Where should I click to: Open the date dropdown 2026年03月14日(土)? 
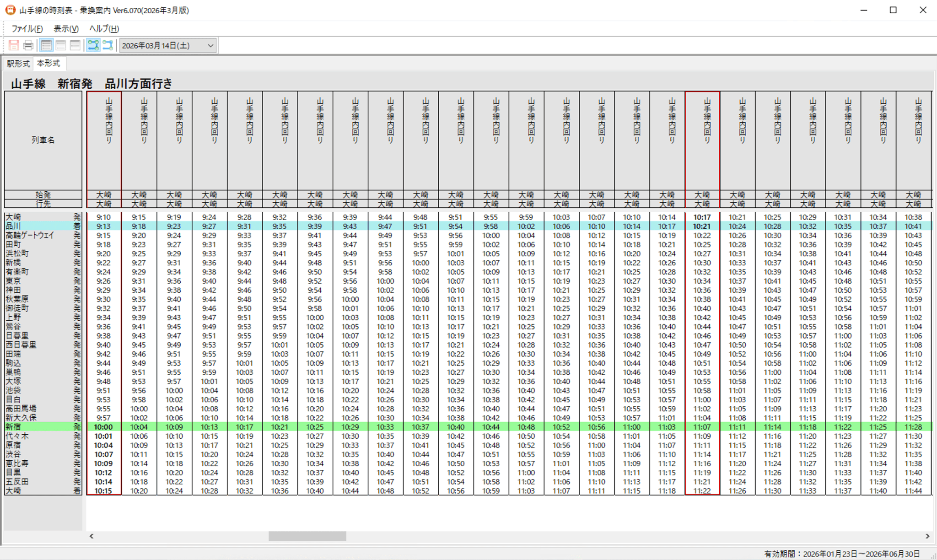click(167, 45)
